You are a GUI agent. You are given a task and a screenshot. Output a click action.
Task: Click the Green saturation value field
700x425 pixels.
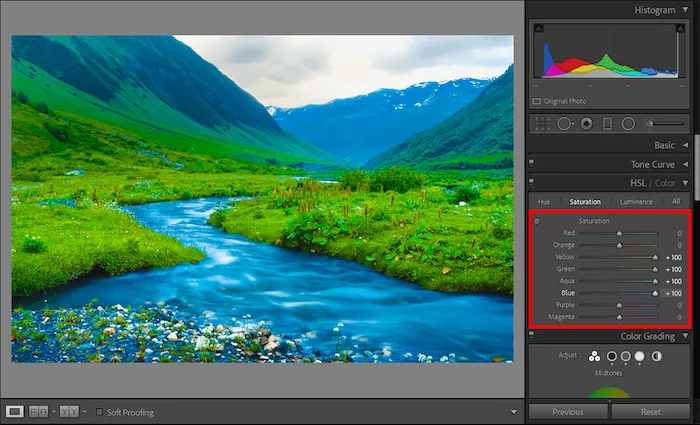coord(674,270)
